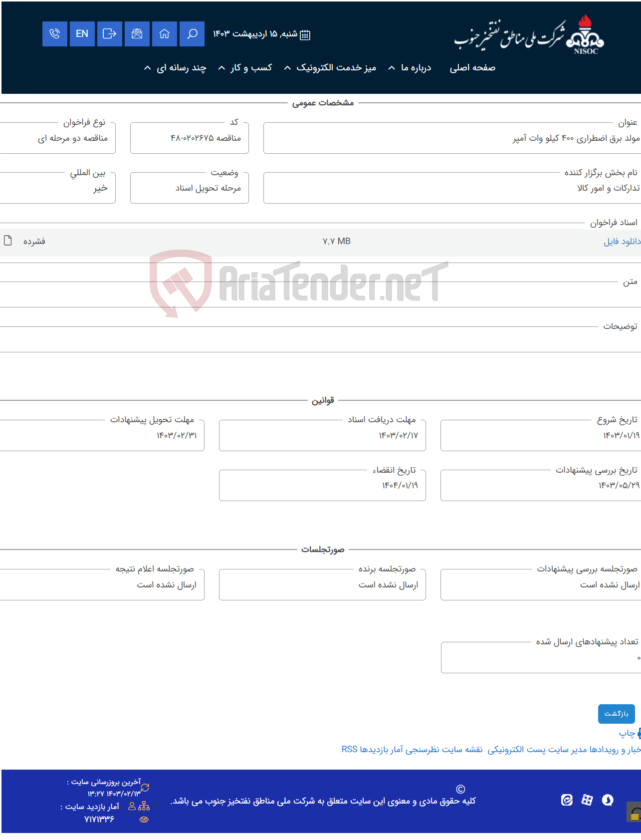This screenshot has width=641, height=840.
Task: Select the مهلت تحویل پیشنهادات date ۱۴۰۳/۰۲/۳۱
Action: [177, 436]
